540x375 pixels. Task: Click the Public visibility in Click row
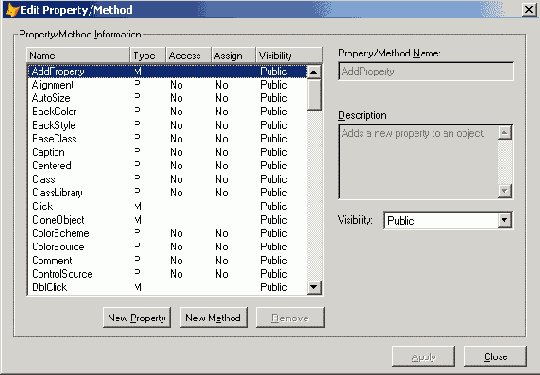click(x=274, y=206)
